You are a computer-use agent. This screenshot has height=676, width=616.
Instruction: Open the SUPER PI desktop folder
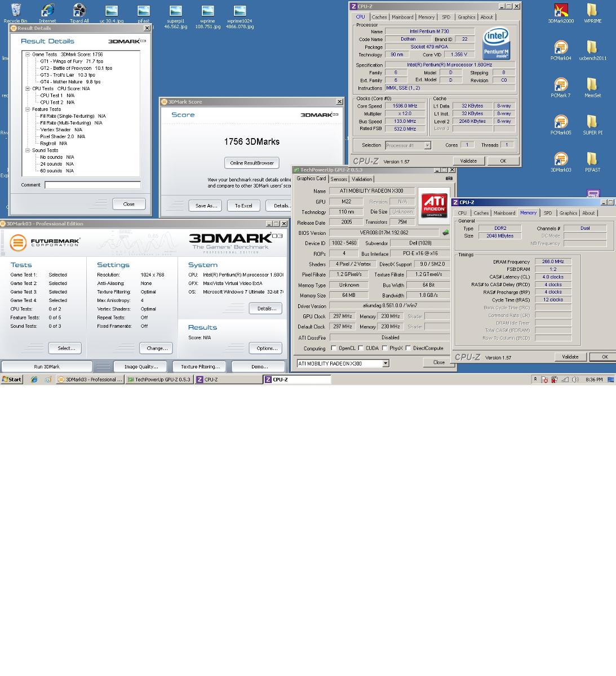point(592,124)
